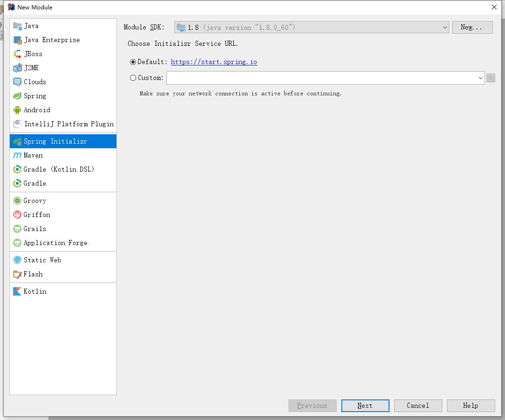Select the Maven m icon
This screenshot has width=505, height=420.
pyautogui.click(x=17, y=155)
